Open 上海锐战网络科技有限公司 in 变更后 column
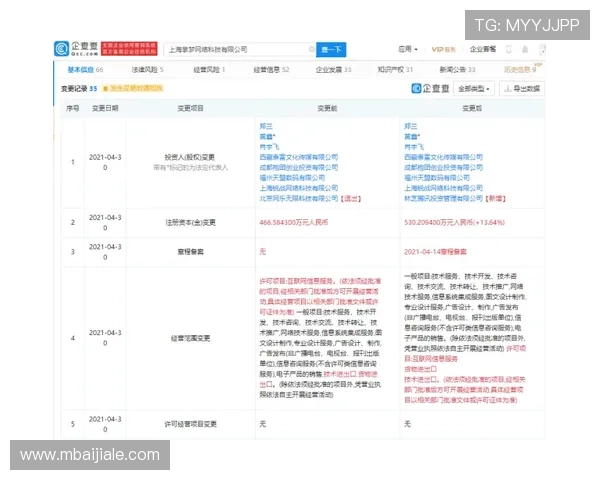The width and height of the screenshot is (600, 480). click(x=443, y=188)
